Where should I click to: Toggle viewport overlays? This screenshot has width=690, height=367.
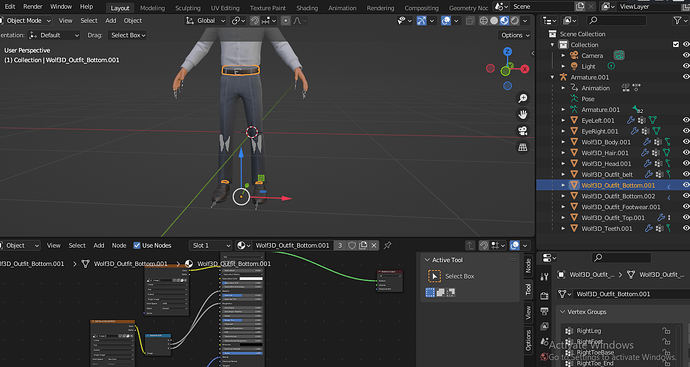click(446, 21)
